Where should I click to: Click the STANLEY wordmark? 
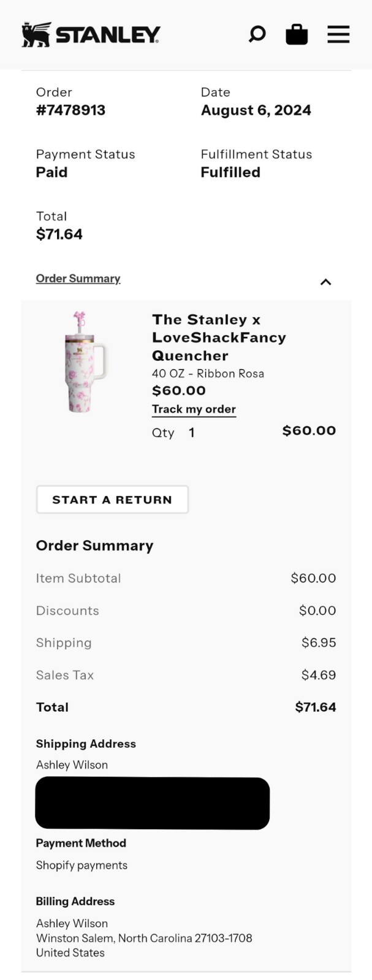(104, 34)
